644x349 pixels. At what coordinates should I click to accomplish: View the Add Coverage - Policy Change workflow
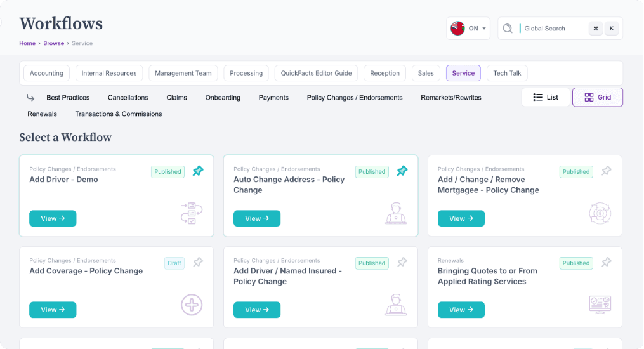(x=53, y=310)
